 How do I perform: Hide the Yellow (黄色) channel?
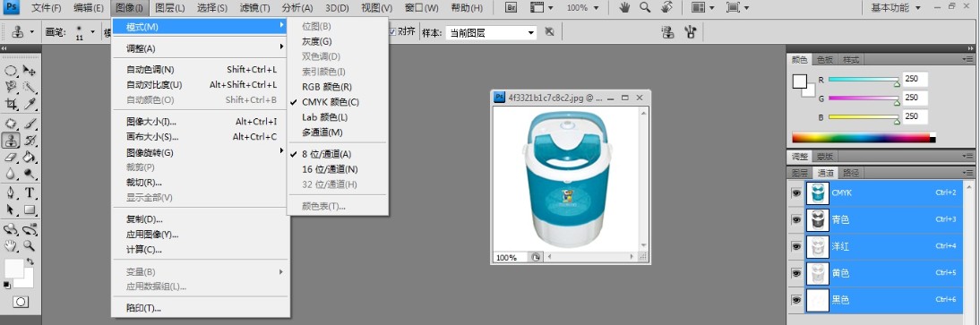[x=795, y=273]
